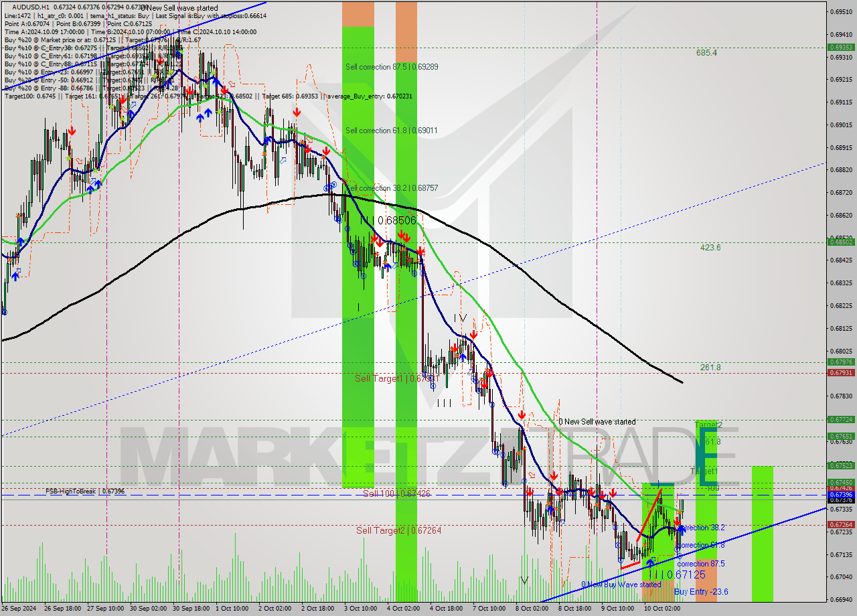Click the 0.69510 price axis tick

(841, 12)
